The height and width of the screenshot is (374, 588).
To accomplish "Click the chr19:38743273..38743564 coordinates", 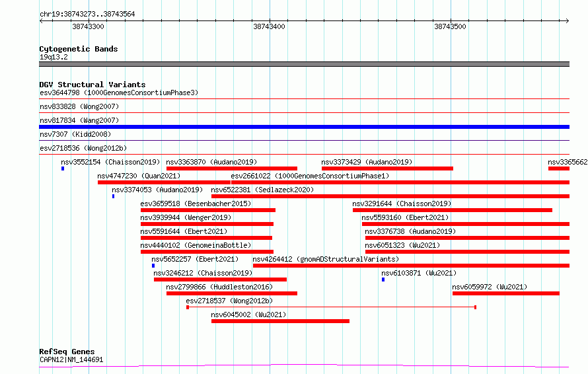I will (87, 15).
